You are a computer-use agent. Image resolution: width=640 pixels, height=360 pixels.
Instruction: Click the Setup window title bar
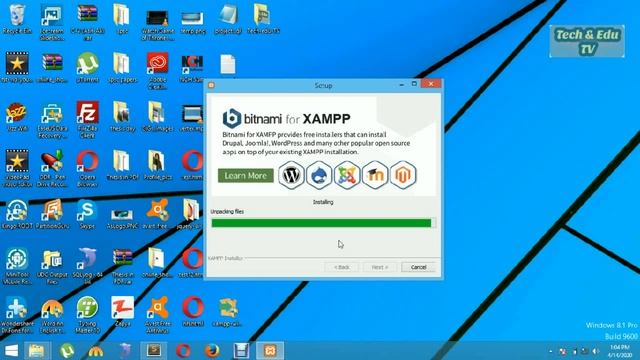coord(323,85)
